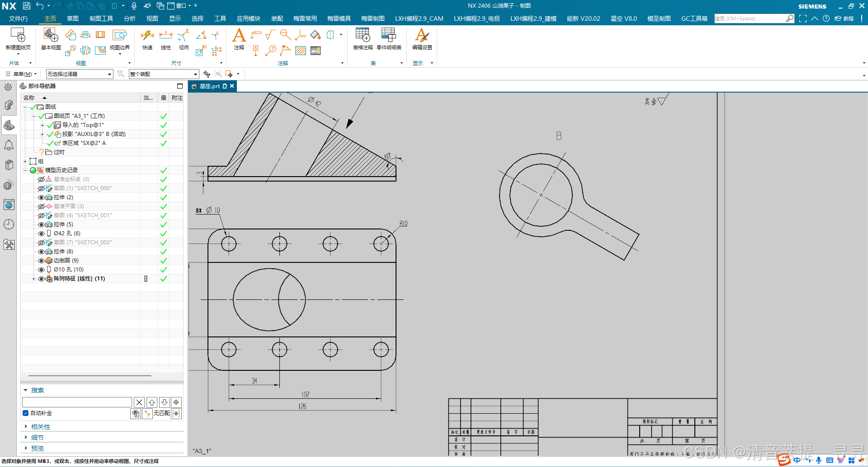Expand the 导入的 "Top@1" view node
The height and width of the screenshot is (467, 868).
(x=42, y=125)
